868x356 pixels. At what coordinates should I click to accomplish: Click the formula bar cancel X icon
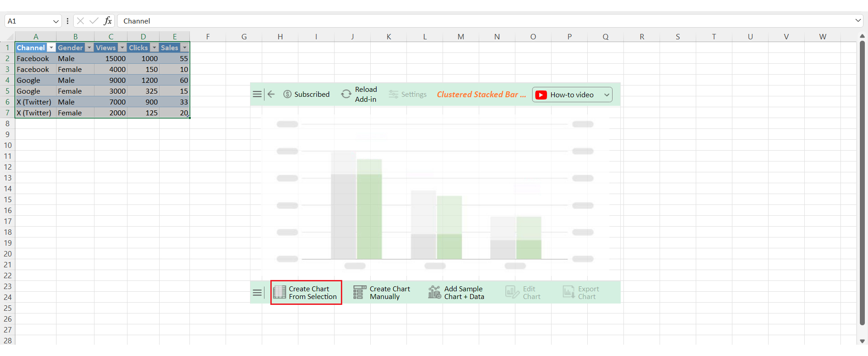pos(80,21)
